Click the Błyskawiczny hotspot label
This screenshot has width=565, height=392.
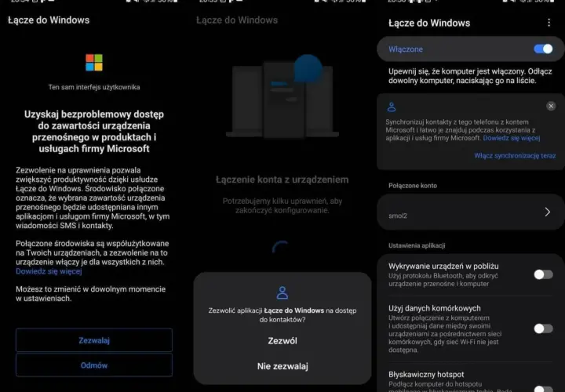coord(426,375)
